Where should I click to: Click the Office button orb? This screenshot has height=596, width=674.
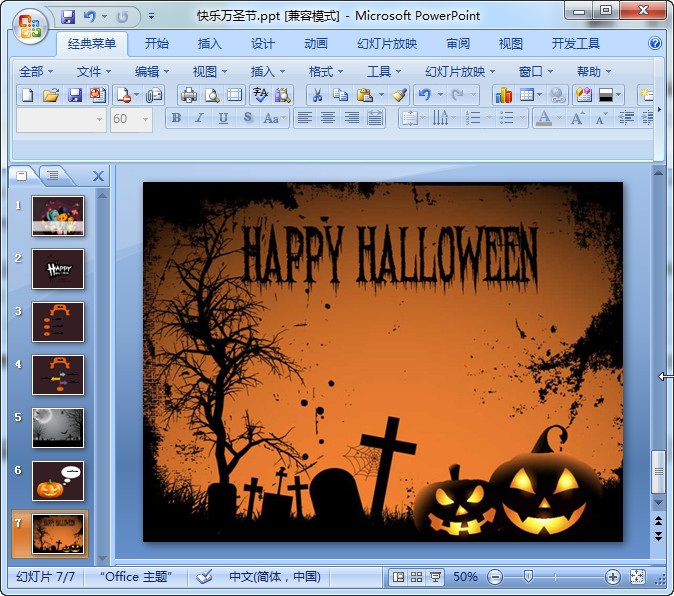tap(30, 27)
